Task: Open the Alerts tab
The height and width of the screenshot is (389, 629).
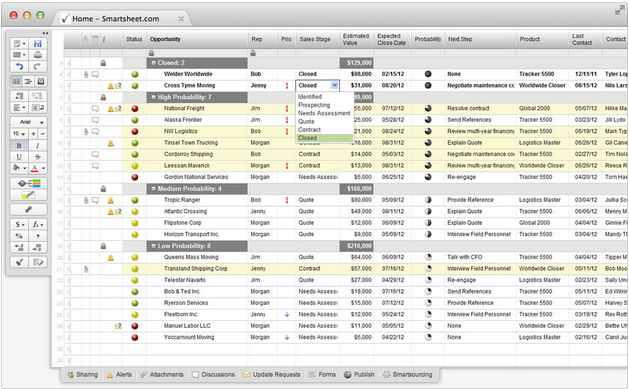Action: pyautogui.click(x=119, y=375)
